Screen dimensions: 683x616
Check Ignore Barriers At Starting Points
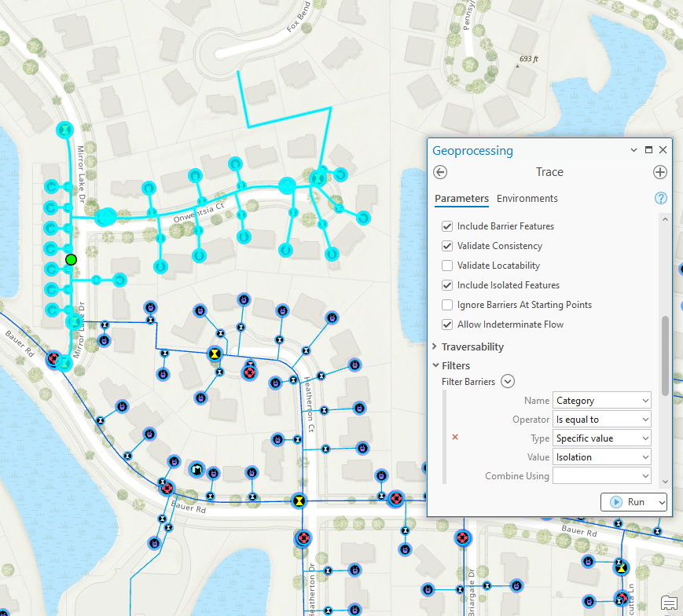pos(447,305)
